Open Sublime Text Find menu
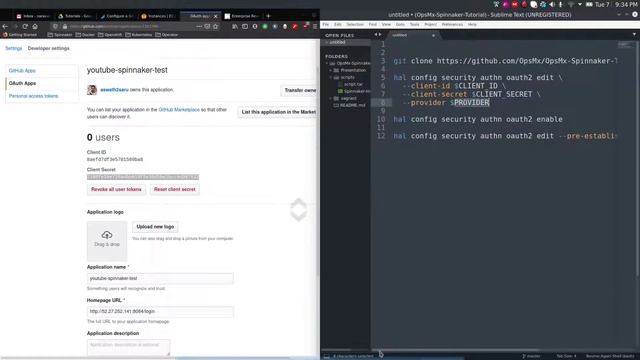 click(x=373, y=24)
